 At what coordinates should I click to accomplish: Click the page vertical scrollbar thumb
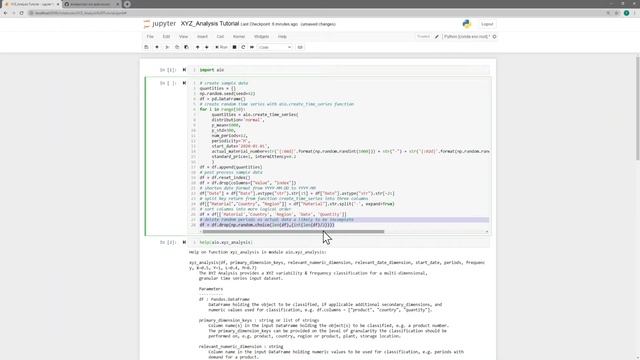point(638,108)
